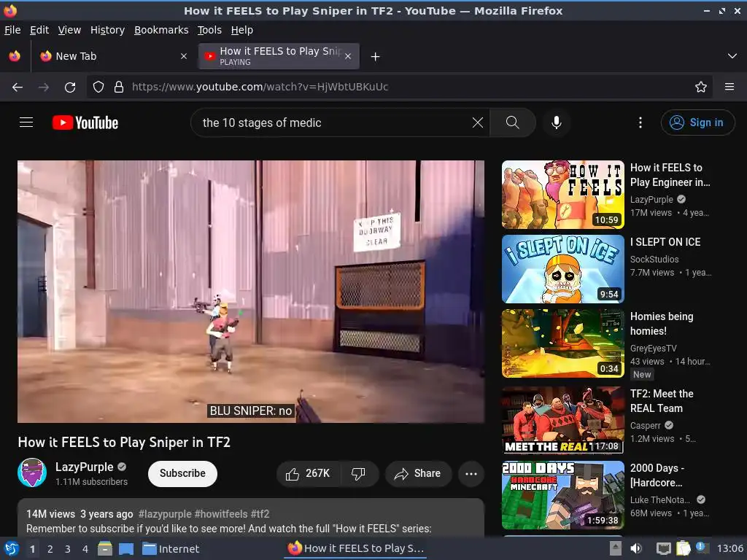747x560 pixels.
Task: Open the Help menu
Action: (x=241, y=30)
